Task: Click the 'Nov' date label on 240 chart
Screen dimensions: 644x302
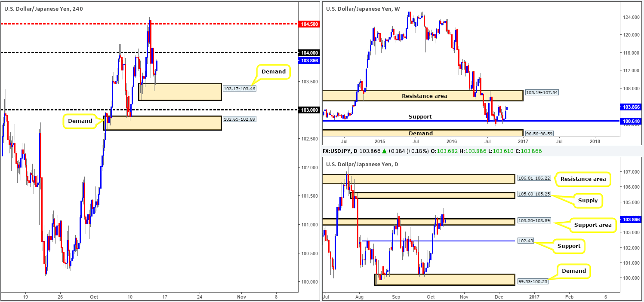Action: [241, 297]
